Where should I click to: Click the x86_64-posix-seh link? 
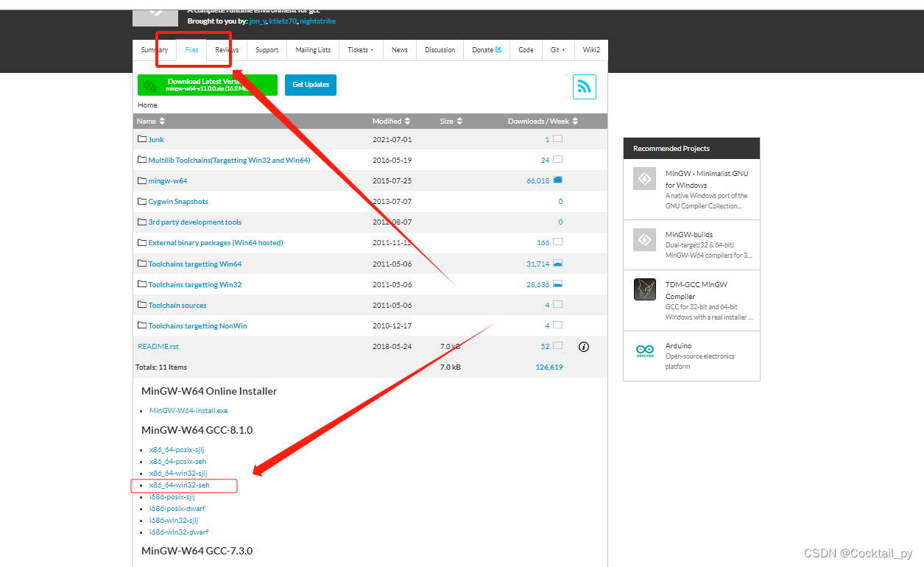[177, 462]
